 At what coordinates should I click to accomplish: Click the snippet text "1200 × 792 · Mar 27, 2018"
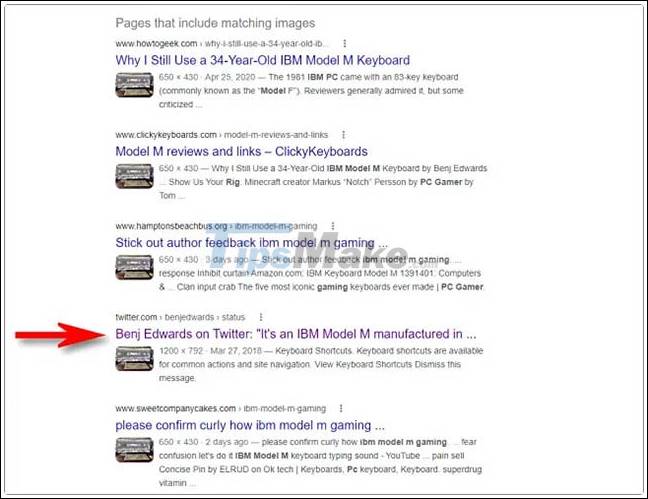click(210, 351)
